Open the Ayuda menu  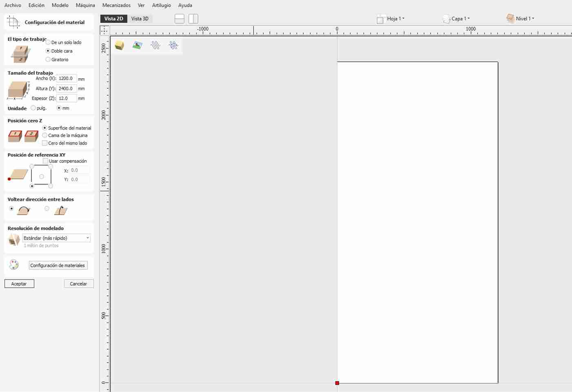point(185,5)
